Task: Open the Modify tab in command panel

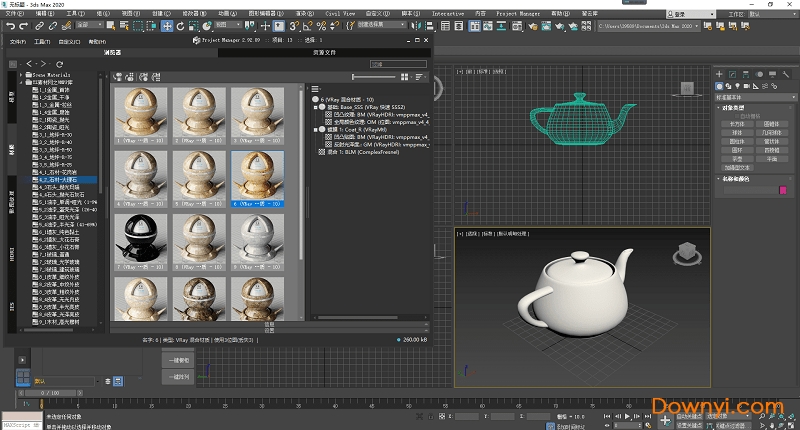Action: tap(733, 73)
